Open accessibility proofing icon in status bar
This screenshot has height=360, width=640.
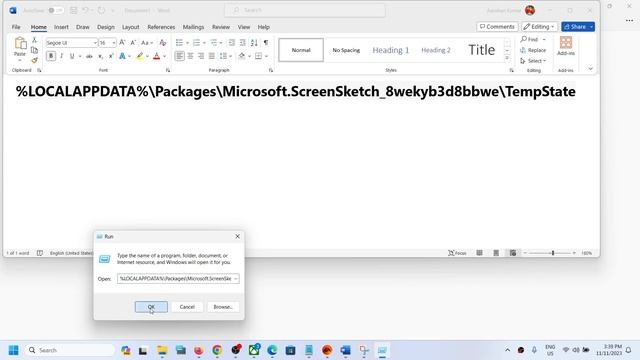click(x=40, y=253)
